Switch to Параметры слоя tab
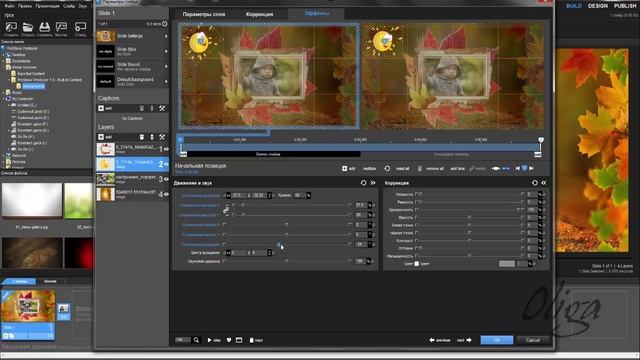Viewport: 640px width, 360px height. (204, 14)
